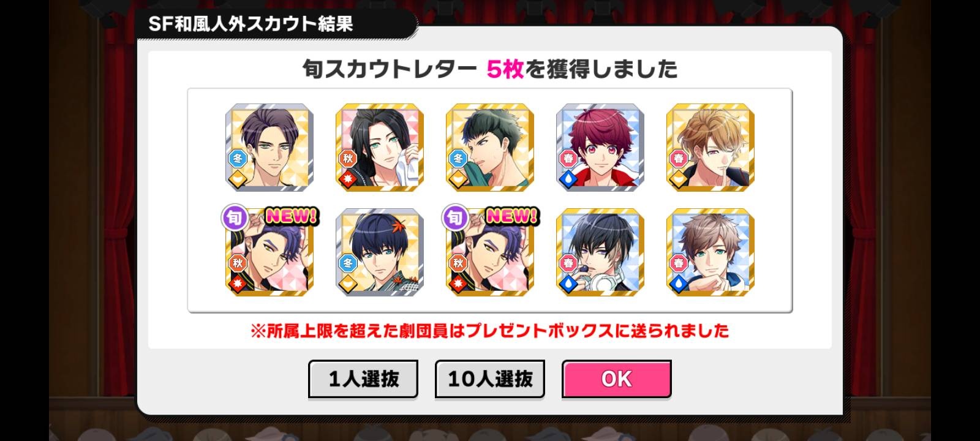Tap the 秋 season icon on second top card
This screenshot has width=980, height=441.
tap(348, 159)
